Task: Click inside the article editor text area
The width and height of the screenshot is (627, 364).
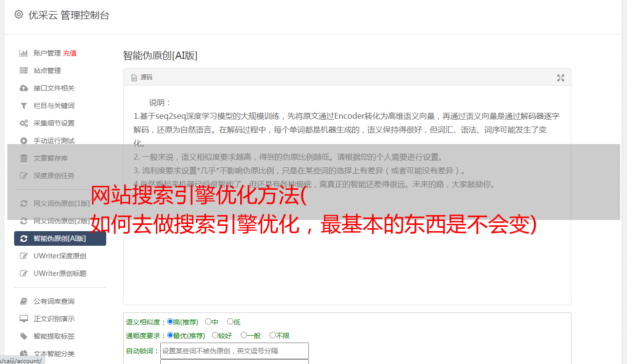Action: [347, 195]
